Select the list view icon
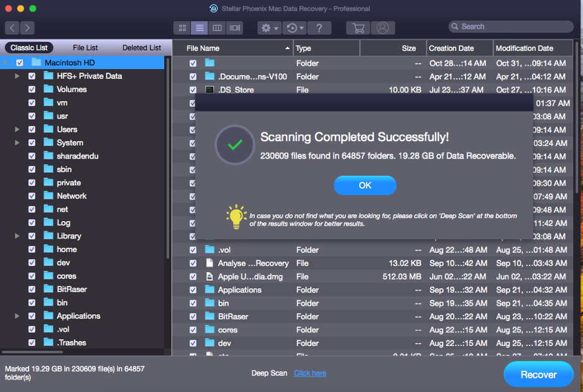The width and height of the screenshot is (583, 392). [x=200, y=28]
